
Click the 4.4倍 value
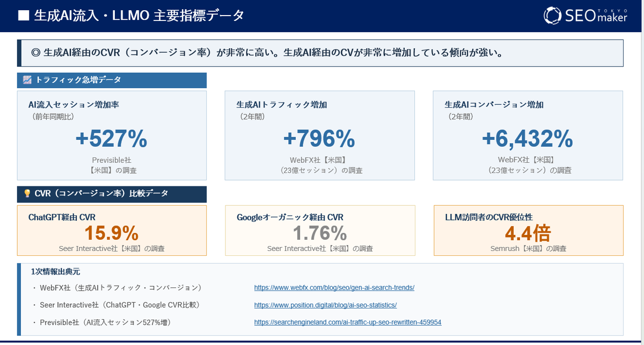pos(528,233)
